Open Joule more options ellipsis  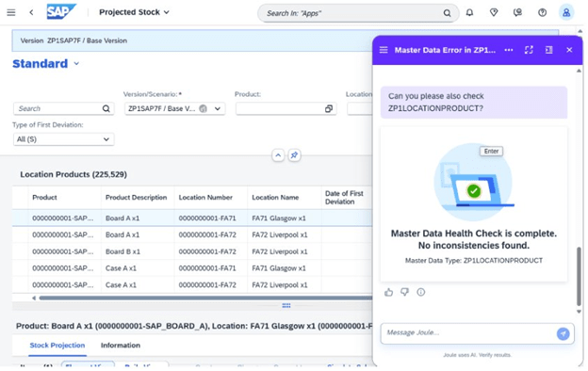[509, 50]
